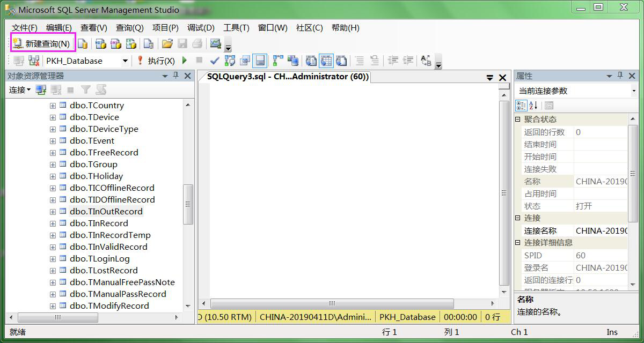Click the Connect Object Explorer icon
This screenshot has height=343, width=644.
[41, 90]
